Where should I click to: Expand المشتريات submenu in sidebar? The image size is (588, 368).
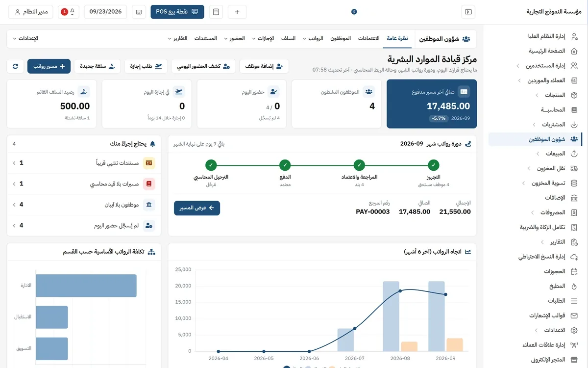pyautogui.click(x=535, y=125)
